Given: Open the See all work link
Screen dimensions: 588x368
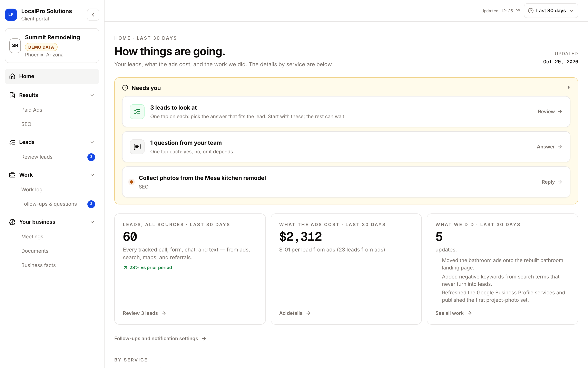Looking at the screenshot, I should [x=453, y=313].
